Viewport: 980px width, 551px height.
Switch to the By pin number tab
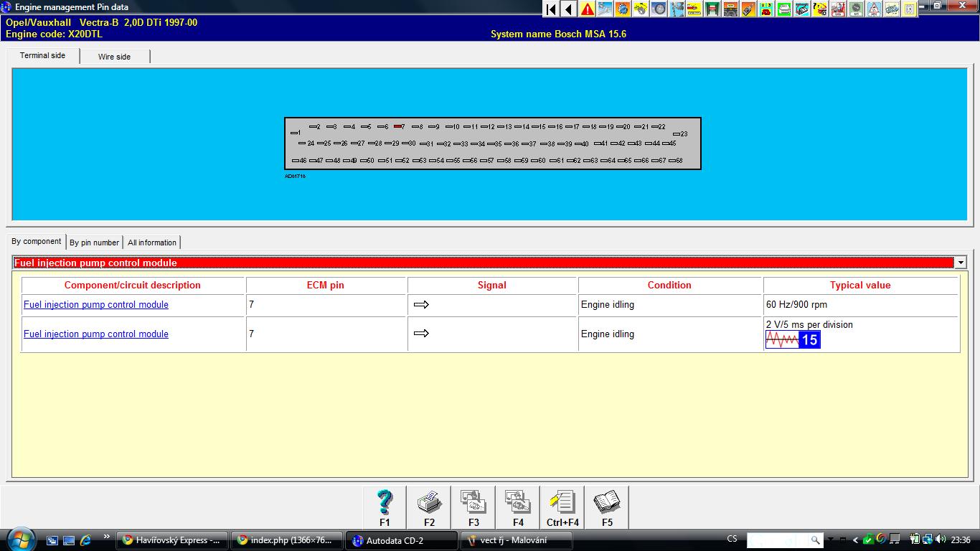pyautogui.click(x=94, y=242)
